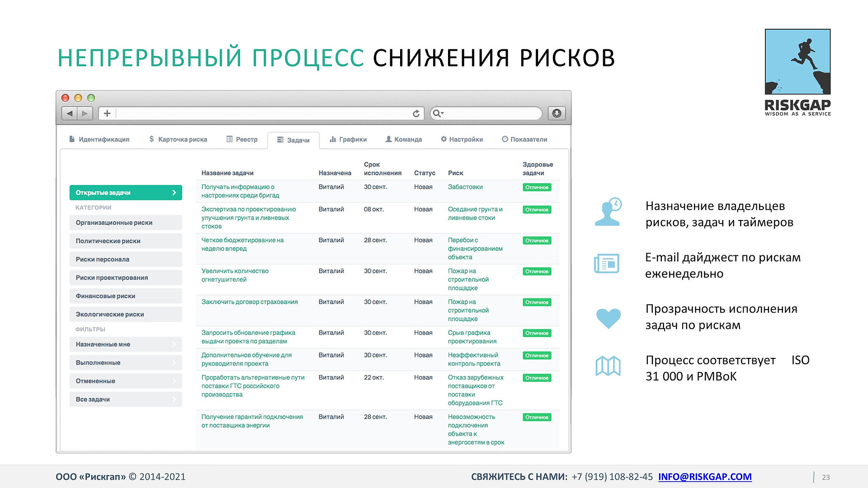Click in the browser address bar
868x488 pixels.
pyautogui.click(x=262, y=113)
